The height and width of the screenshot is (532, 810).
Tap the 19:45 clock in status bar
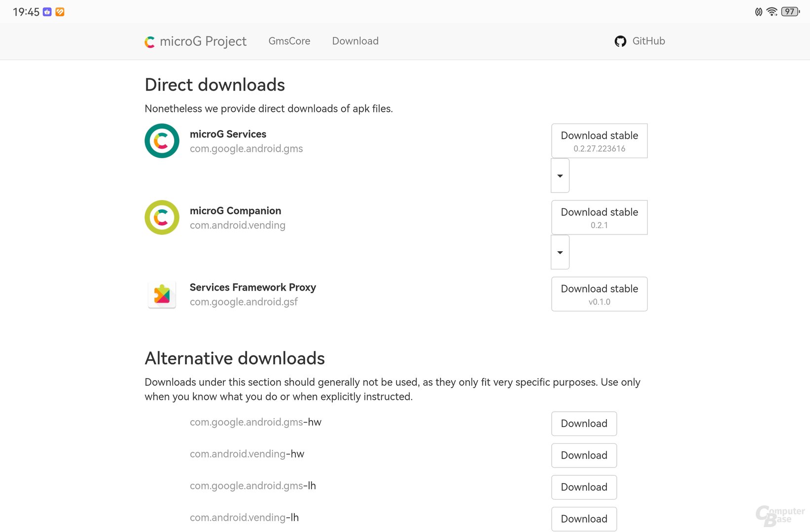26,12
